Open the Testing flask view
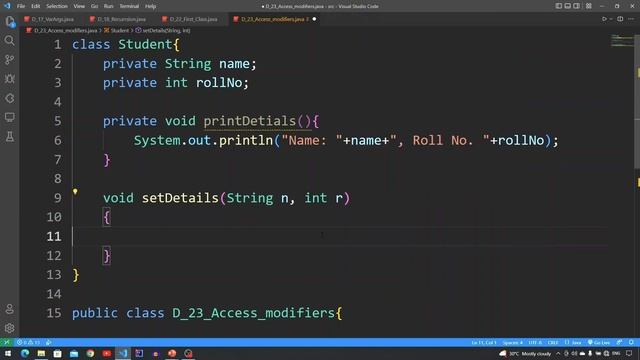The height and width of the screenshot is (360, 640). click(x=9, y=137)
